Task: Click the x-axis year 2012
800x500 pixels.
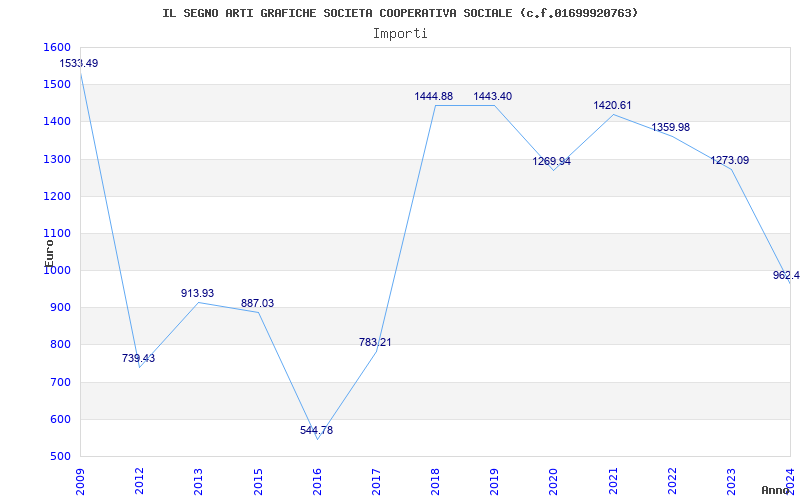Action: (x=139, y=481)
